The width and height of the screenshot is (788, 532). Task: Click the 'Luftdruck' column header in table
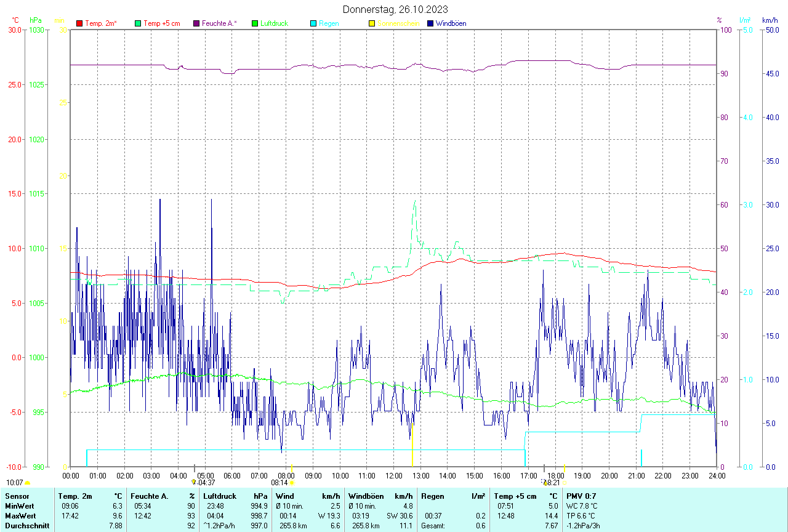(x=220, y=496)
